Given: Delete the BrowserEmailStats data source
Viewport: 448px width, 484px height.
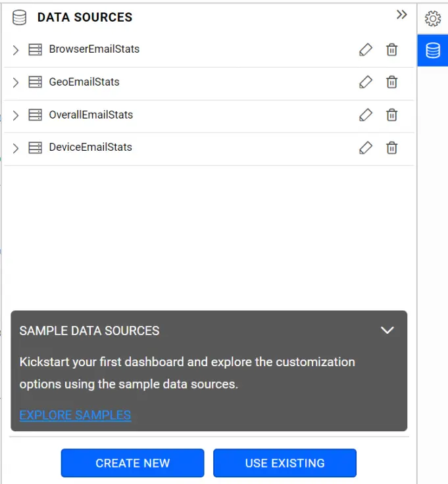Looking at the screenshot, I should click(391, 49).
